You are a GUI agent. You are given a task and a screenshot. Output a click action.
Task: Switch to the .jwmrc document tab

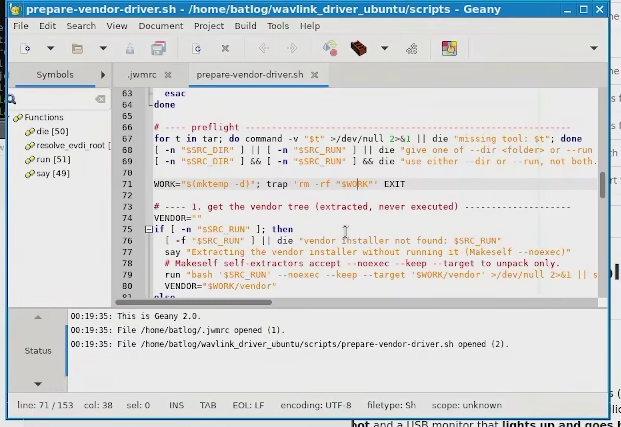pyautogui.click(x=142, y=75)
